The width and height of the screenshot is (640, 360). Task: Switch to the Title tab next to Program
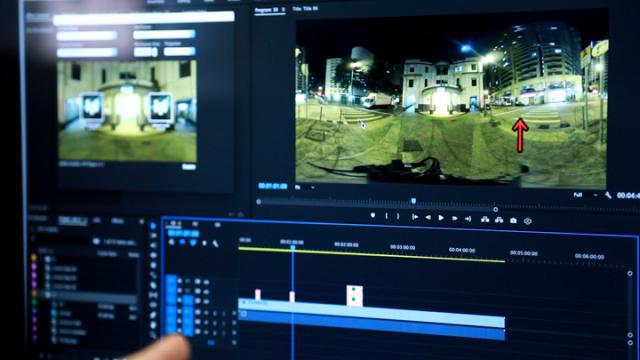coord(305,9)
